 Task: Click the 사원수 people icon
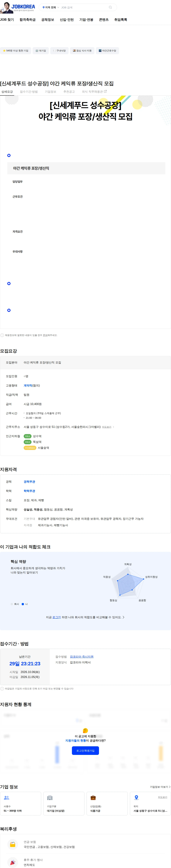pyautogui.click(x=6, y=798)
